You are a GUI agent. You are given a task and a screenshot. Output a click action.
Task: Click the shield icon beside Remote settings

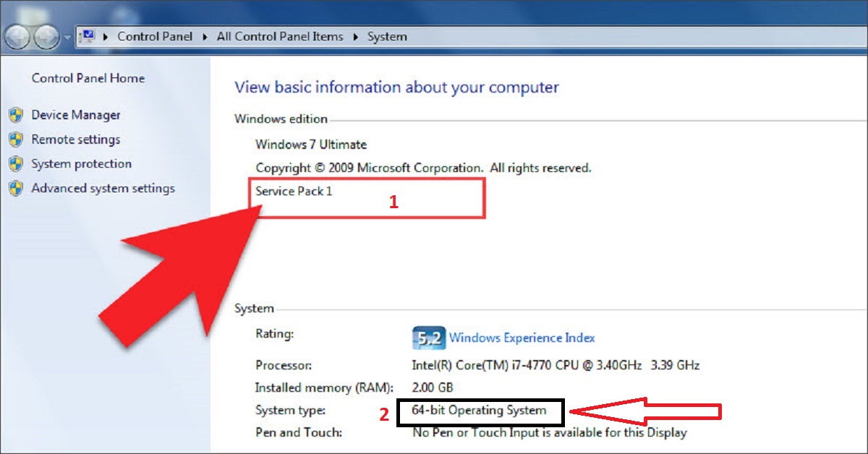(x=16, y=140)
